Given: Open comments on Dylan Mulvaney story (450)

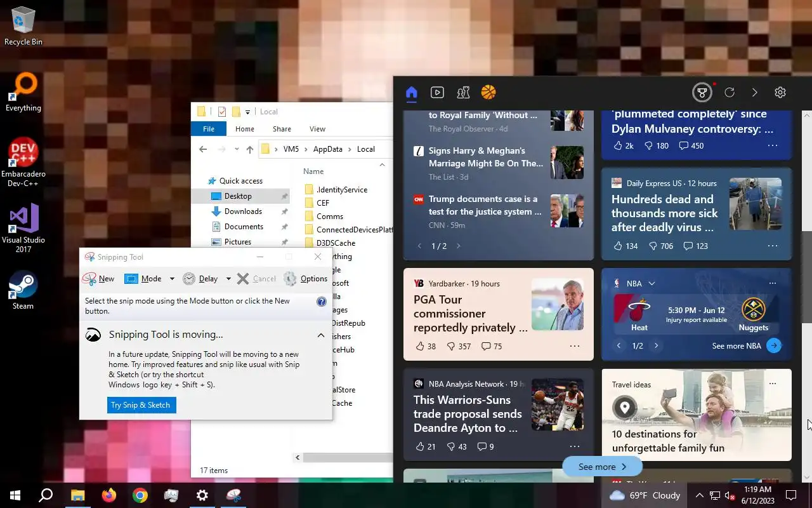Looking at the screenshot, I should [691, 145].
